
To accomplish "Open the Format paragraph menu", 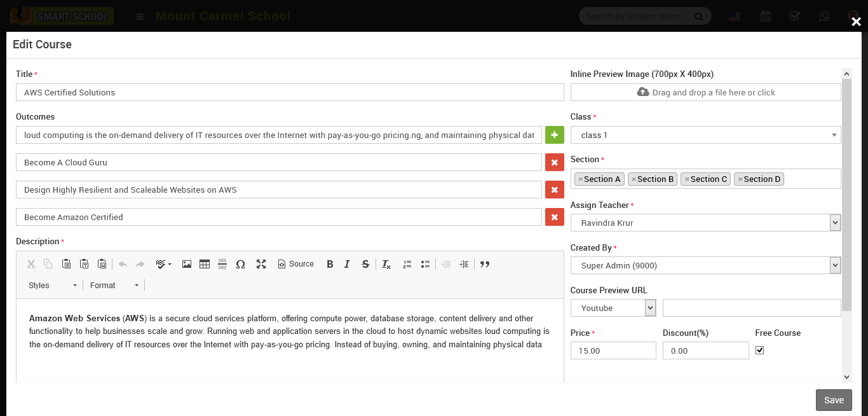I will tap(114, 286).
